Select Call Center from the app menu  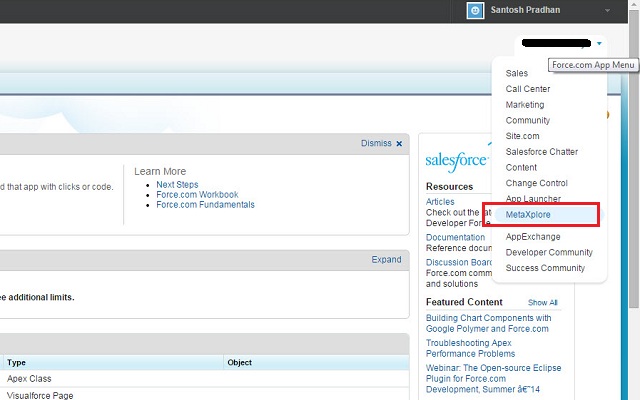click(x=528, y=89)
